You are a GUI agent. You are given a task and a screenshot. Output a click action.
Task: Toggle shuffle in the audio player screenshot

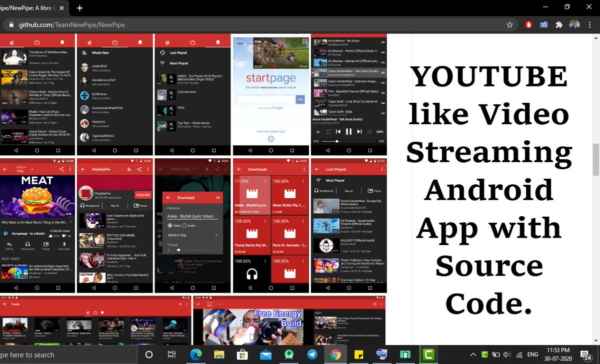pyautogui.click(x=369, y=131)
